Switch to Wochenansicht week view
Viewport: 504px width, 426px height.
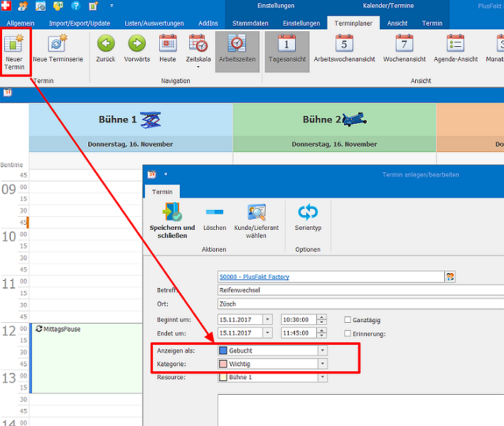click(404, 48)
